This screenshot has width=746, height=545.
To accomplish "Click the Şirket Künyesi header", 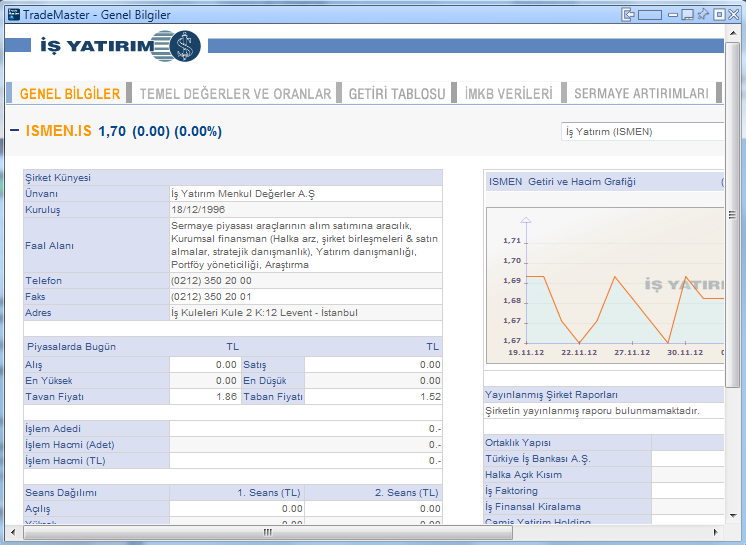I will coord(233,178).
